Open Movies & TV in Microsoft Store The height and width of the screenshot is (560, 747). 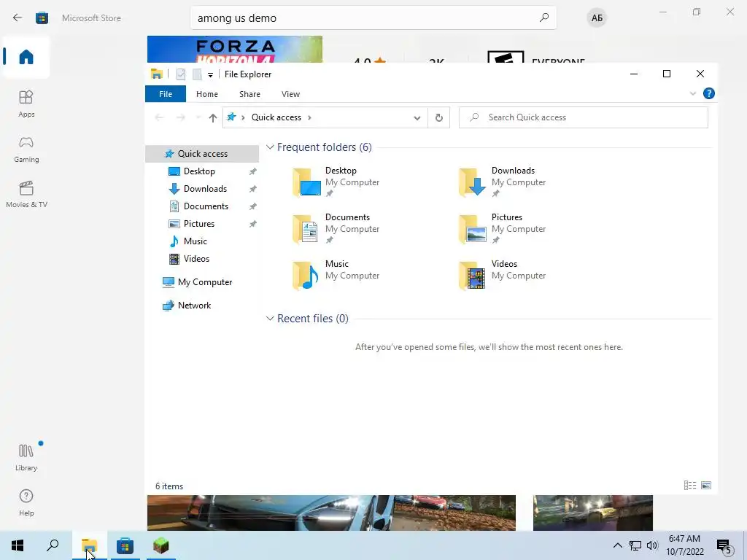pyautogui.click(x=26, y=194)
